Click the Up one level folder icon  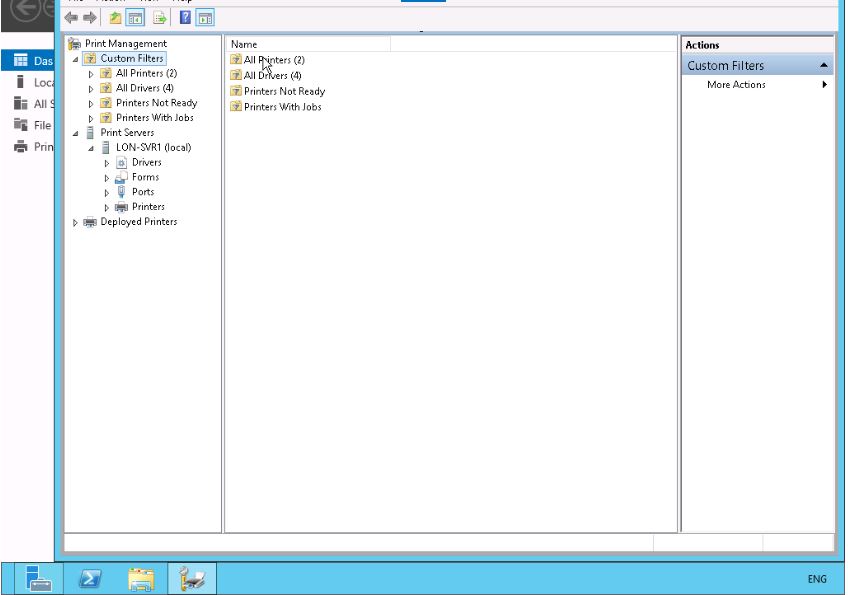(115, 18)
